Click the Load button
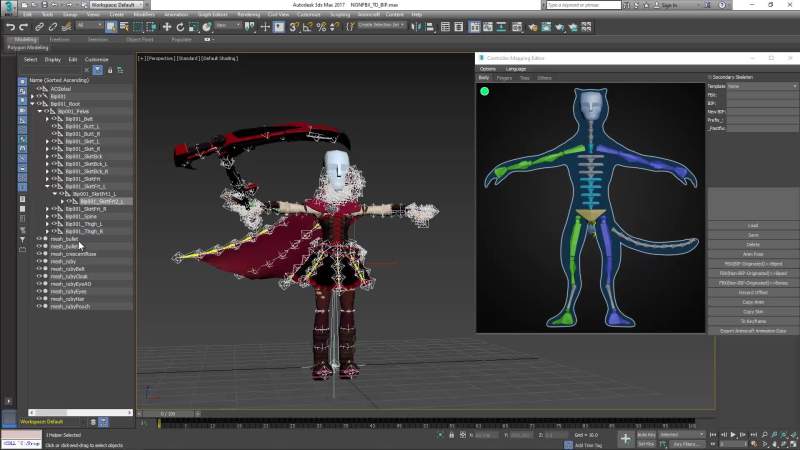This screenshot has width=800, height=450. click(x=753, y=225)
